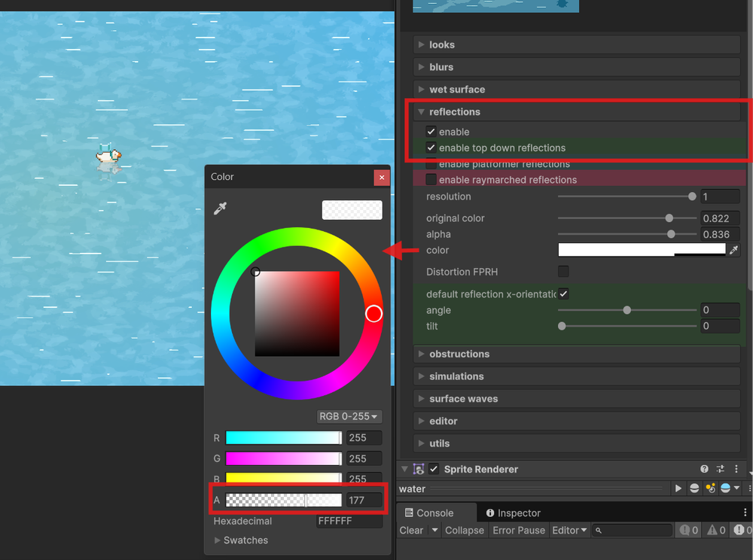Viewport: 753px width, 560px height.
Task: Click the eyedropper next to reflections color
Action: 733,249
